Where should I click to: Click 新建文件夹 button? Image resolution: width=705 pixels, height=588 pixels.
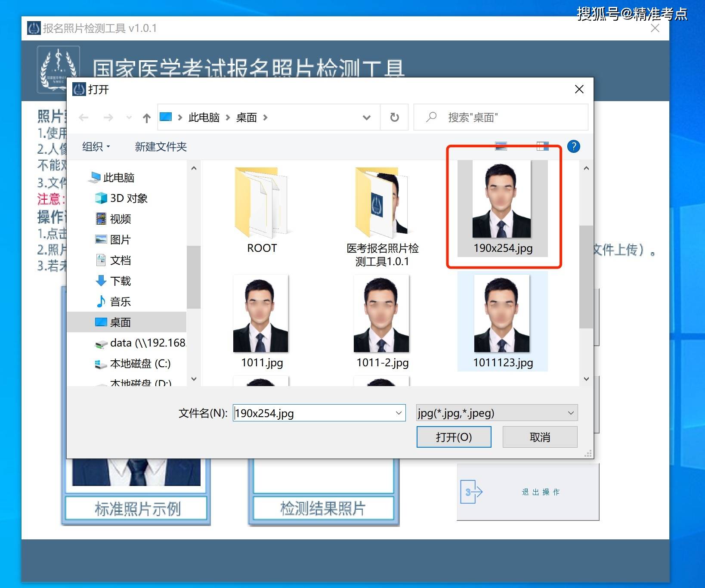pyautogui.click(x=161, y=147)
